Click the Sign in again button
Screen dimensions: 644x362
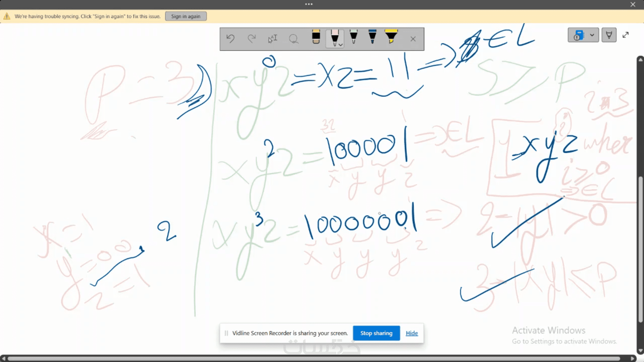click(186, 16)
